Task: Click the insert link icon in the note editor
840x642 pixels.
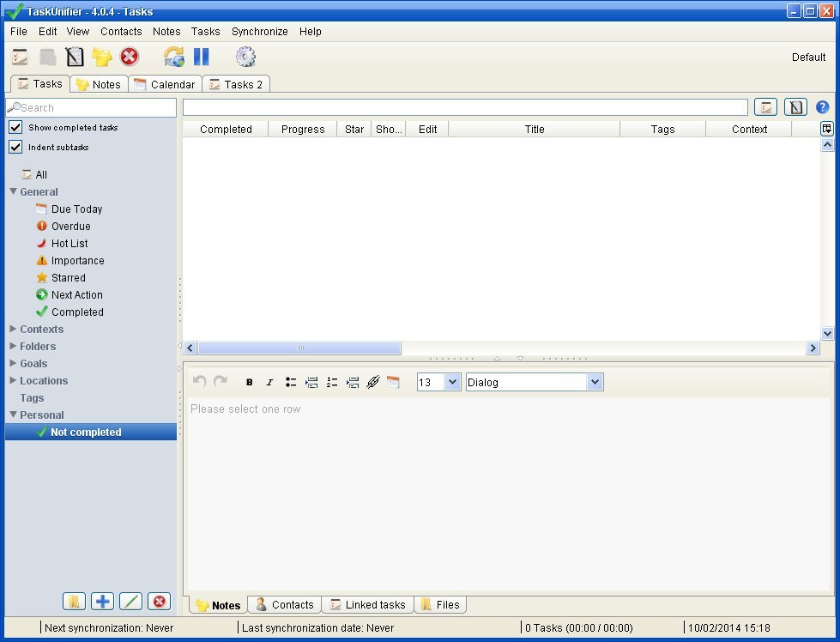Action: point(373,382)
